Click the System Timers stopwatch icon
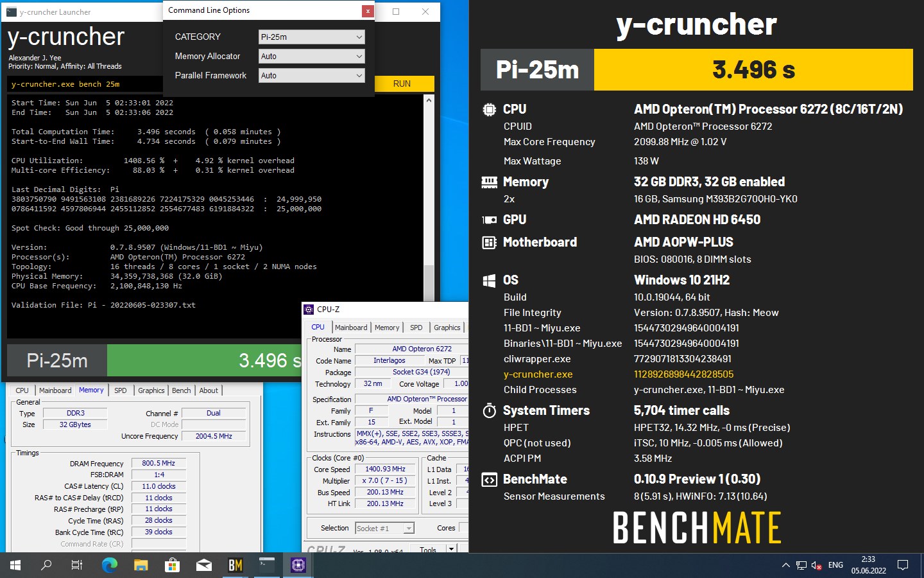The width and height of the screenshot is (924, 578). [x=489, y=410]
